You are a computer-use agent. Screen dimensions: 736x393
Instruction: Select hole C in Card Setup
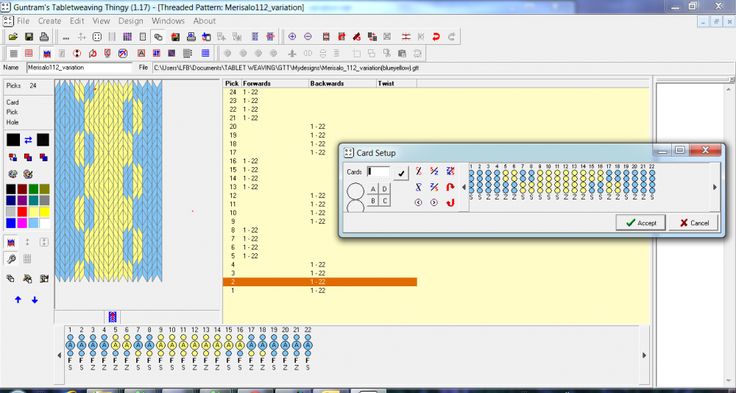pos(385,201)
